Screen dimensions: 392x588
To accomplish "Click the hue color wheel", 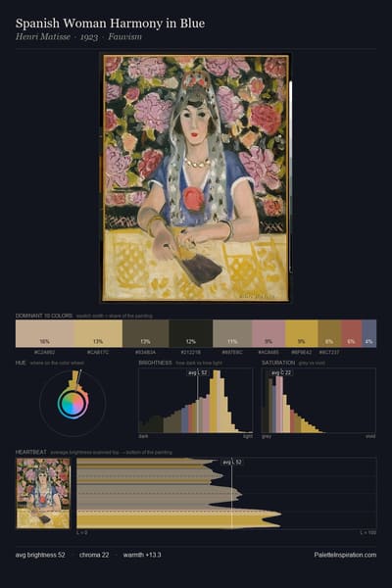I will click(73, 404).
